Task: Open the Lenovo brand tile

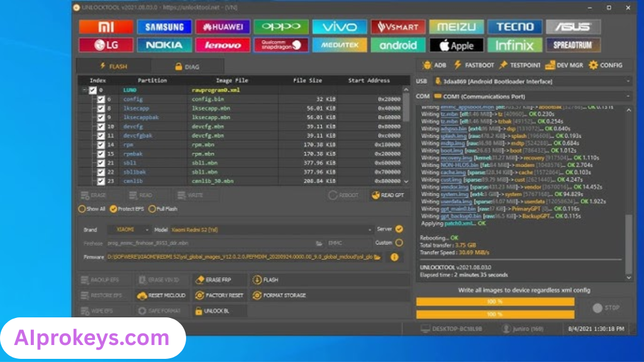Action: pyautogui.click(x=223, y=45)
